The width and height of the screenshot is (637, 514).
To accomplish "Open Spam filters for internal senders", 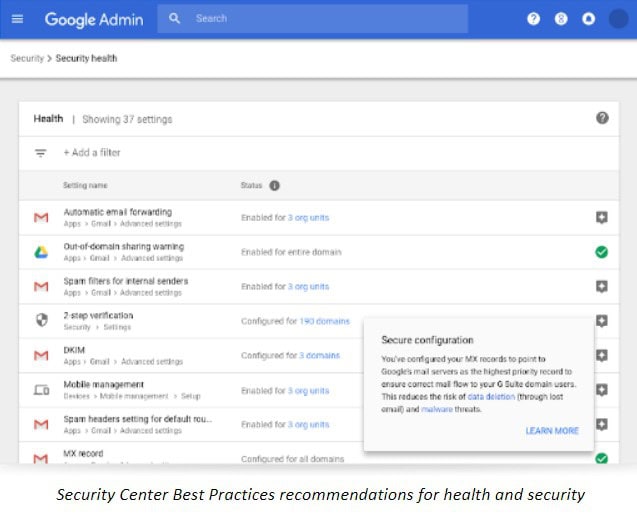I will click(126, 281).
